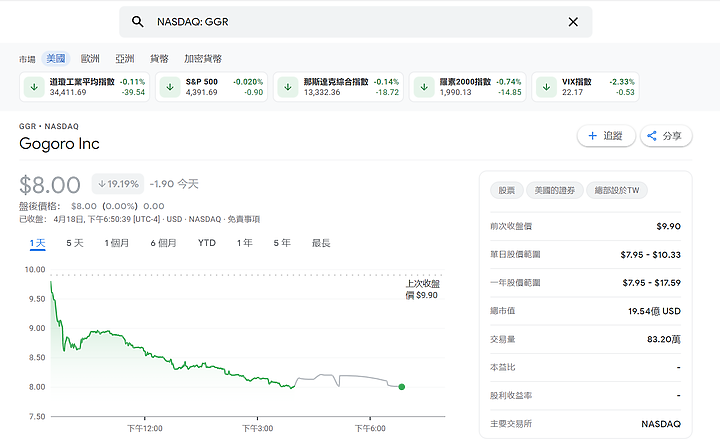The width and height of the screenshot is (720, 443).
Task: Click the down arrow icon on 羅素2000指數 card
Action: (424, 87)
